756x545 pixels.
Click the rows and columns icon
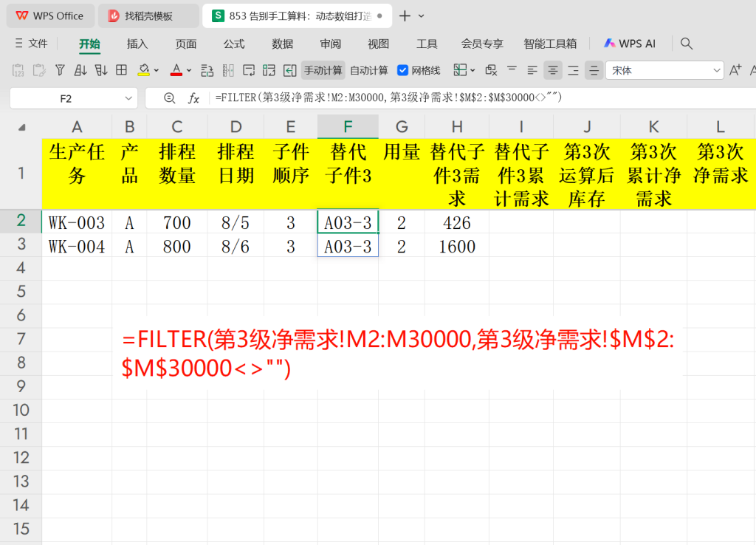(207, 70)
